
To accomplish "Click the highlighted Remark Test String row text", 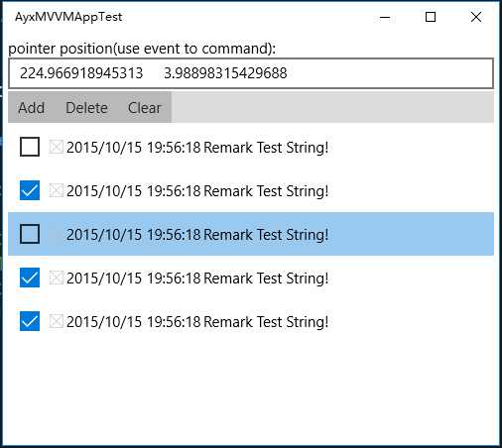I will [197, 235].
